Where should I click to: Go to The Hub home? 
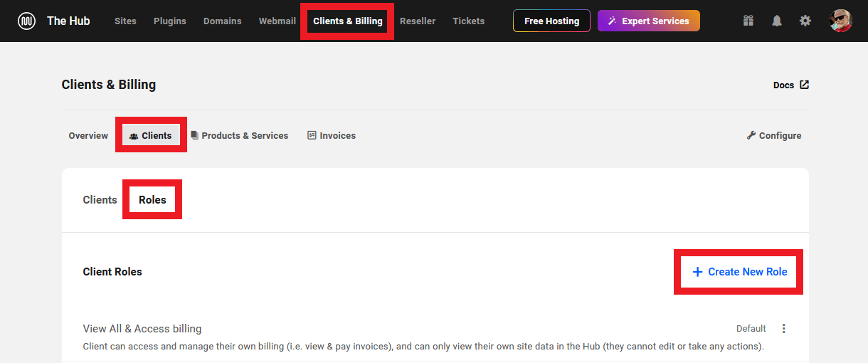68,21
